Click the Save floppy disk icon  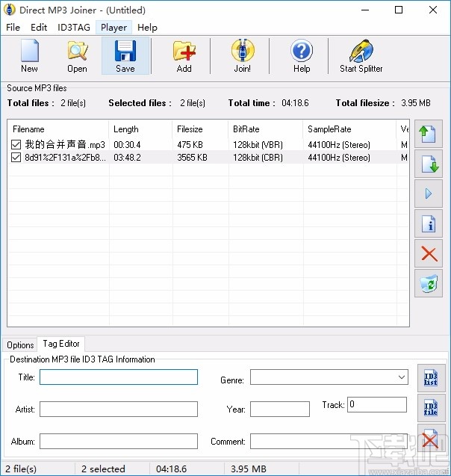125,56
